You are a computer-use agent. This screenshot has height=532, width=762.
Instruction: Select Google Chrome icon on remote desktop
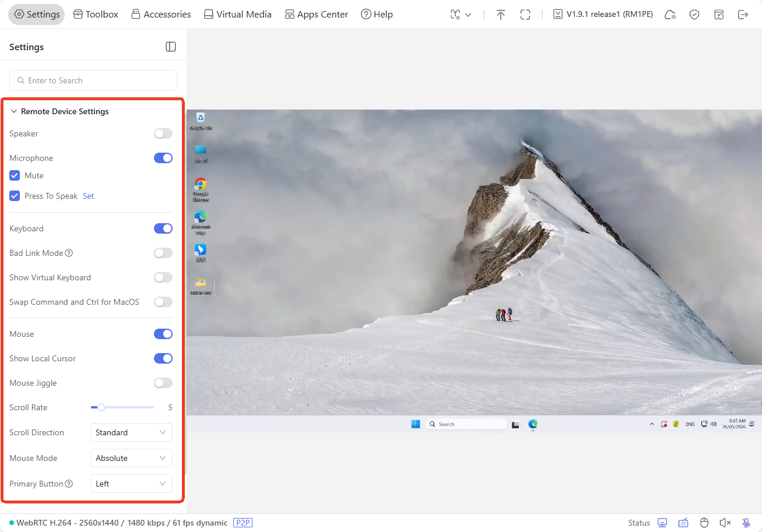click(201, 190)
